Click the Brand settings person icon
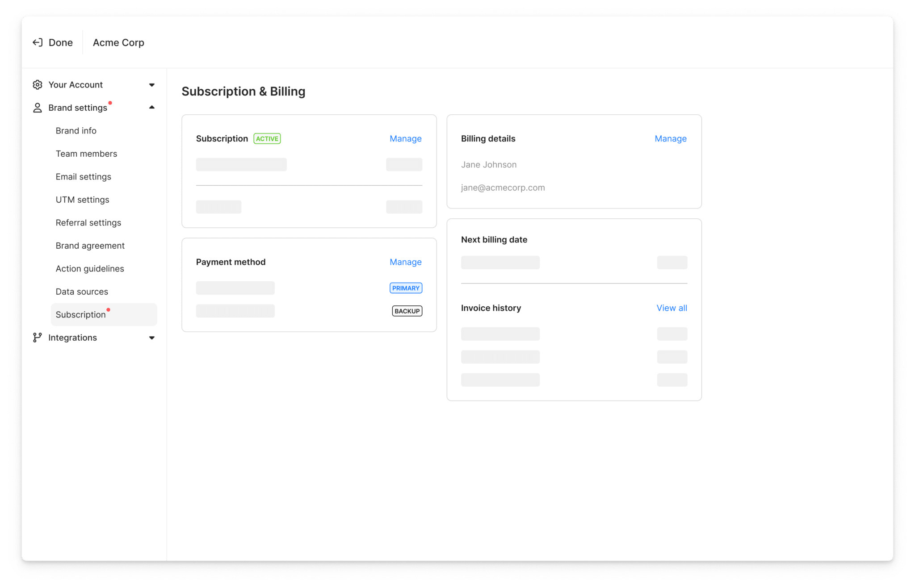Image resolution: width=915 pixels, height=588 pixels. tap(38, 108)
